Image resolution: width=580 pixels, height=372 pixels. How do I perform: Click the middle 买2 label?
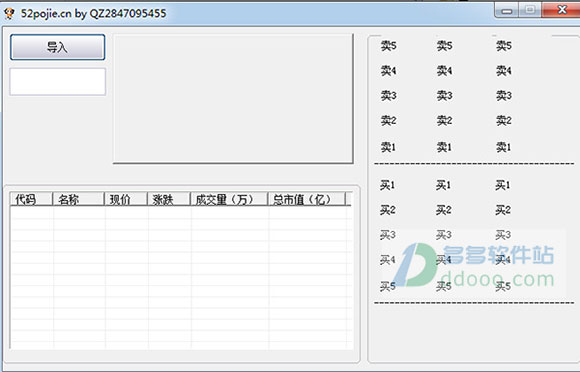point(443,210)
